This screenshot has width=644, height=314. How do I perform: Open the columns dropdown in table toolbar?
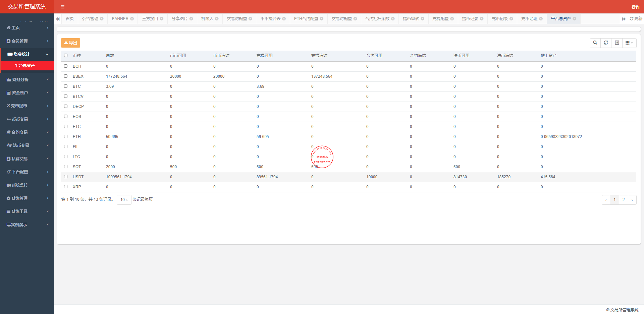pos(629,43)
